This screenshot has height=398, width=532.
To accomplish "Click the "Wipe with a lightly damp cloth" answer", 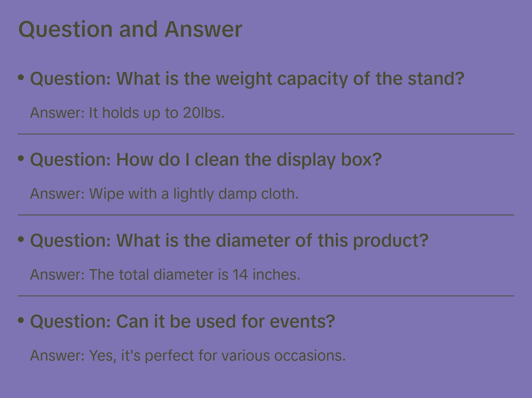I will [164, 194].
